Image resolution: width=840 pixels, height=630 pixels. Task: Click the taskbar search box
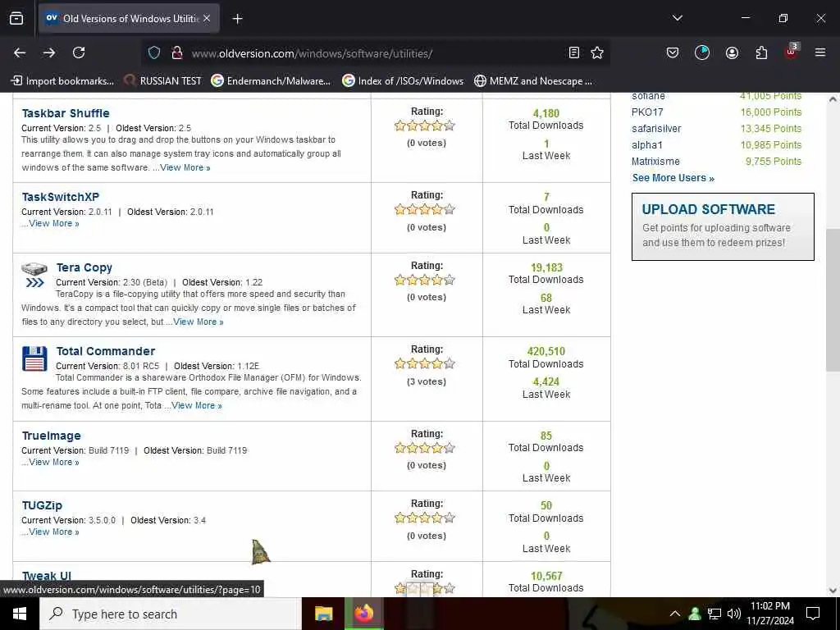tap(171, 614)
